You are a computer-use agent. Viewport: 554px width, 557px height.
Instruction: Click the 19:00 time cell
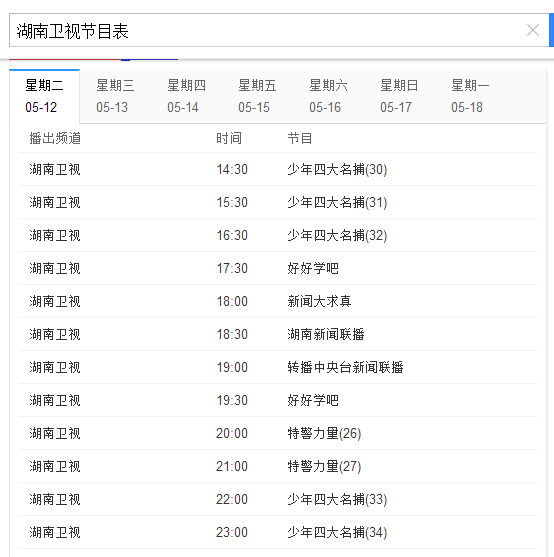coord(232,368)
